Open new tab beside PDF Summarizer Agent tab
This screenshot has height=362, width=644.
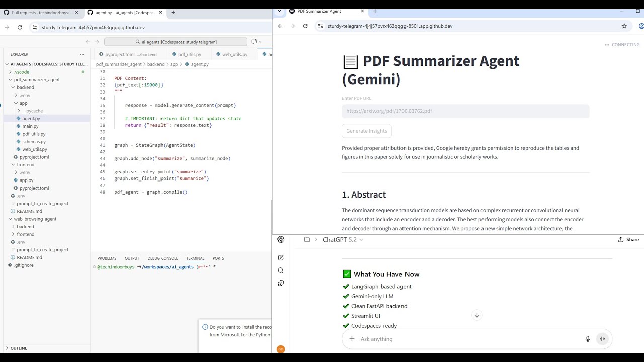point(375,11)
